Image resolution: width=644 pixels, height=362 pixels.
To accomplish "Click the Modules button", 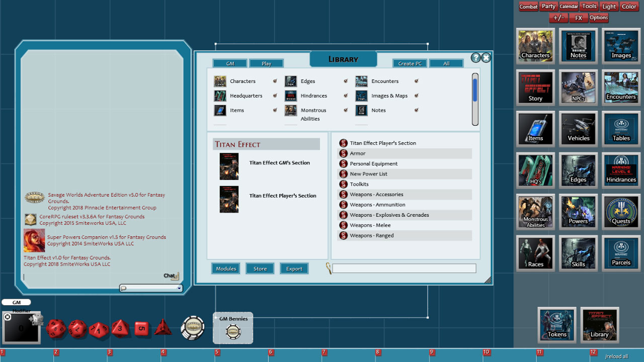I will point(225,268).
